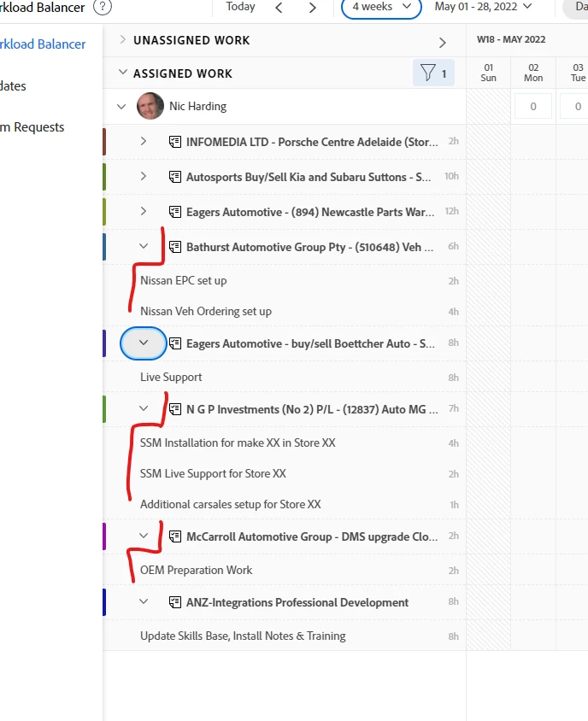Viewport: 588px width, 721px height.
Task: Select the Live Support task
Action: point(171,377)
